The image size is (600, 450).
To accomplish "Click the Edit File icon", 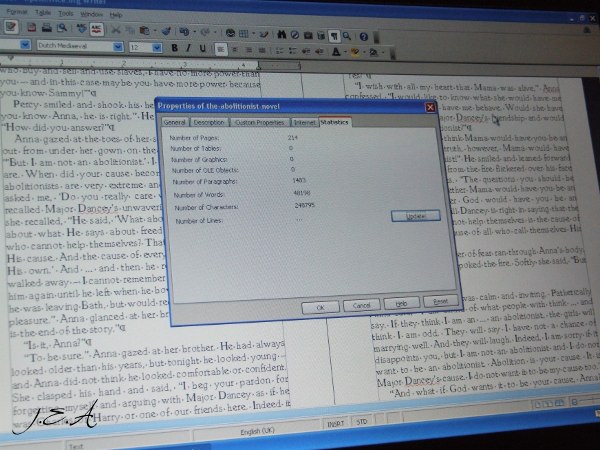I will (x=11, y=26).
